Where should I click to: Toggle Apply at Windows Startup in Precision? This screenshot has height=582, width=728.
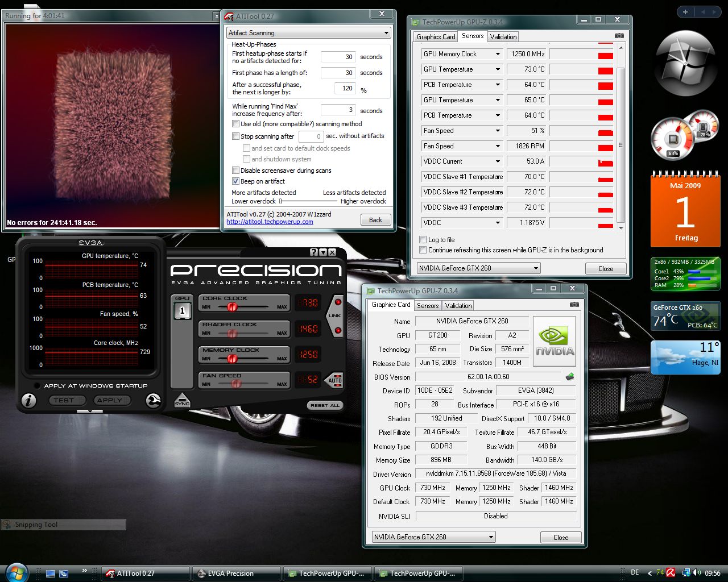coord(37,386)
